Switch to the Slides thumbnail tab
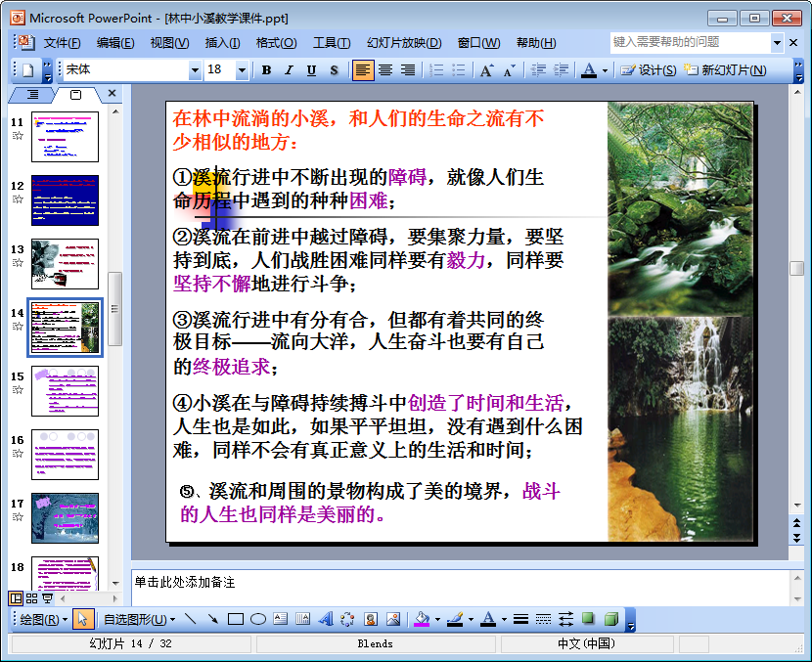This screenshot has width=812, height=662. [75, 94]
